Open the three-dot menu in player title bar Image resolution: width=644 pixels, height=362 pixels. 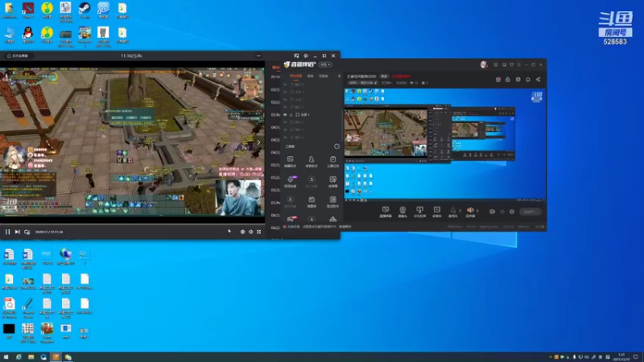[258, 56]
